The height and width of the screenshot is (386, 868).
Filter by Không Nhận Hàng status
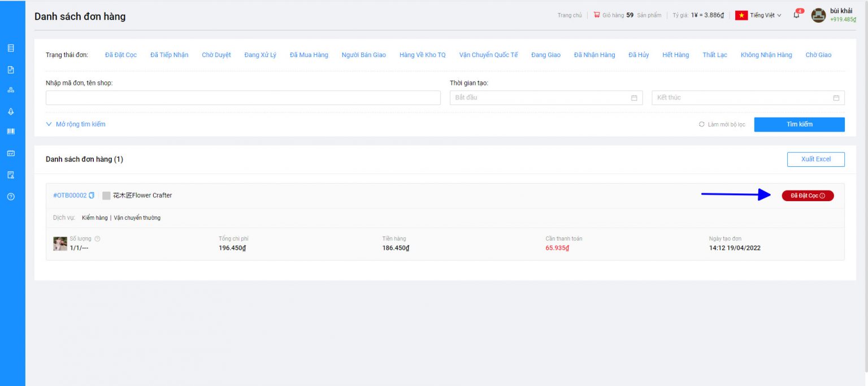(x=766, y=55)
